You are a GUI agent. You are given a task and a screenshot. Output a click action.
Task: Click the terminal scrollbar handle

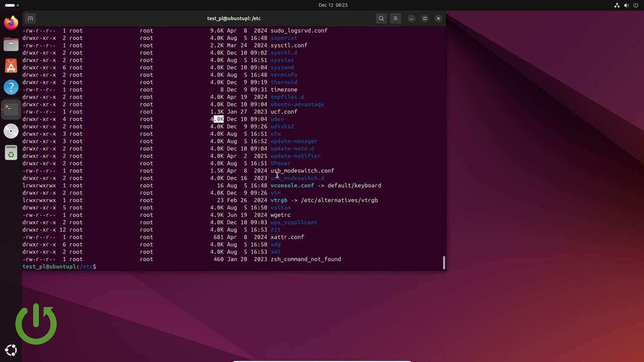click(x=444, y=262)
